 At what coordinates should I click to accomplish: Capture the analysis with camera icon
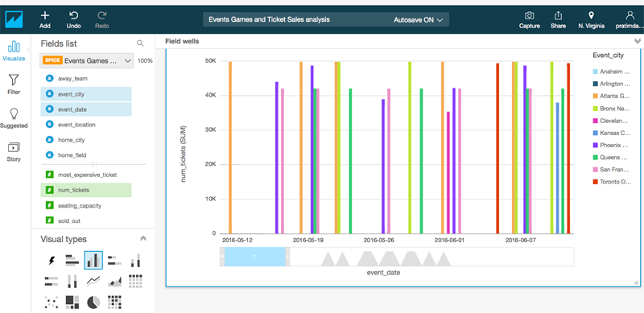click(530, 20)
